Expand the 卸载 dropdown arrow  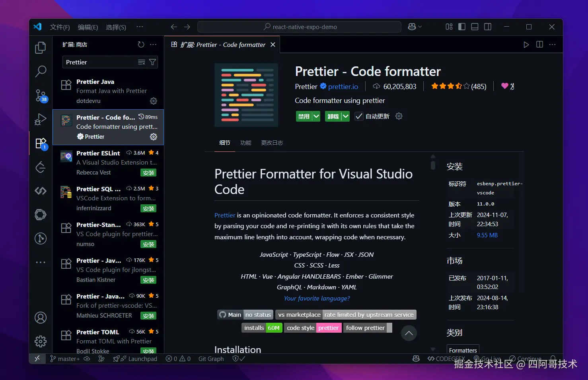(346, 116)
